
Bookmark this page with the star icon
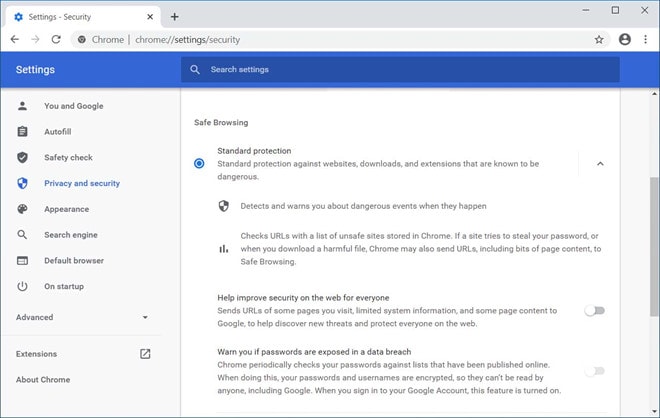[599, 40]
